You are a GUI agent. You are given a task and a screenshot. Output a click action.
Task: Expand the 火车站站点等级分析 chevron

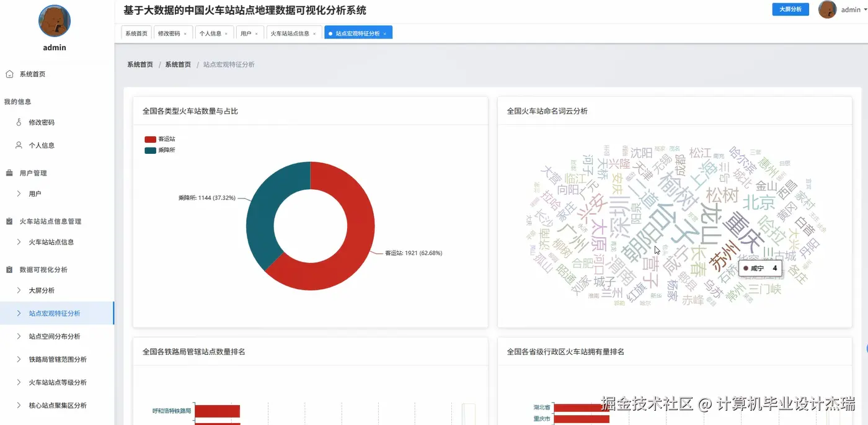pos(19,382)
